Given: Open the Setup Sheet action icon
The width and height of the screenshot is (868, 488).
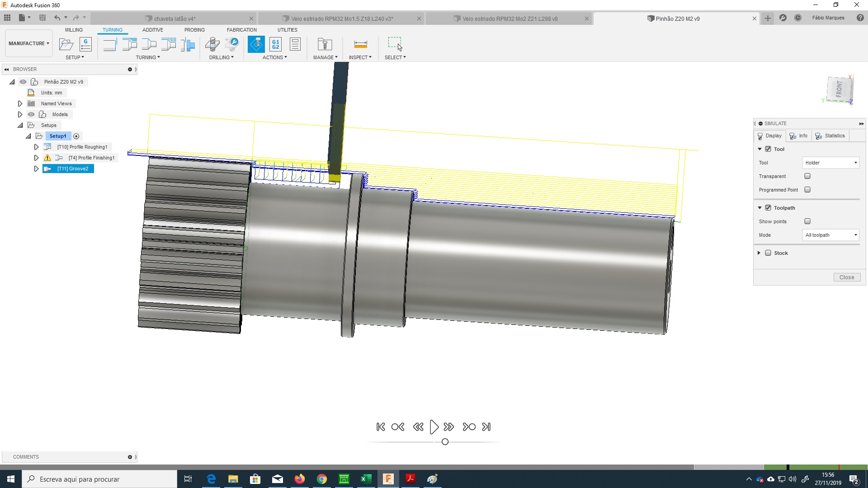Looking at the screenshot, I should 295,44.
